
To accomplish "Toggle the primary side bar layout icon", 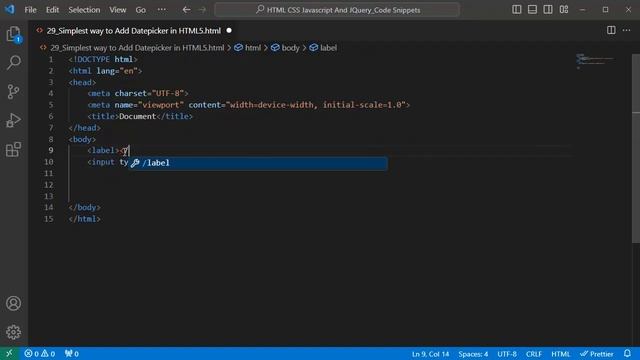I will coord(517,9).
